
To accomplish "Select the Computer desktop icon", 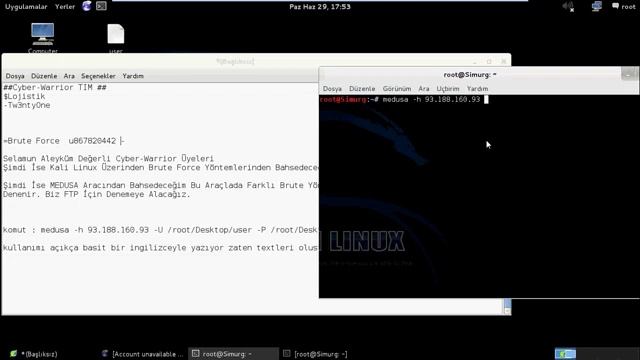I will point(43,38).
